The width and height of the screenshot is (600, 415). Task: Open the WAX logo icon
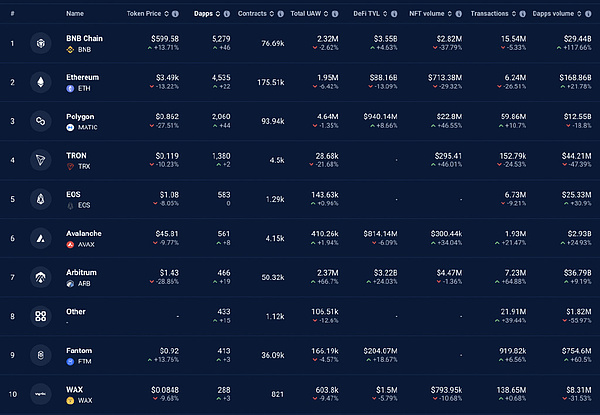[x=40, y=393]
